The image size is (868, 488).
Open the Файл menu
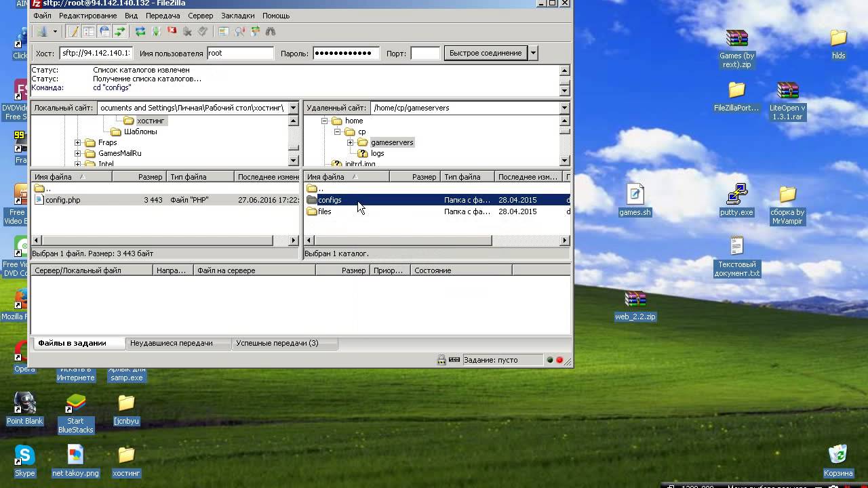pos(42,16)
